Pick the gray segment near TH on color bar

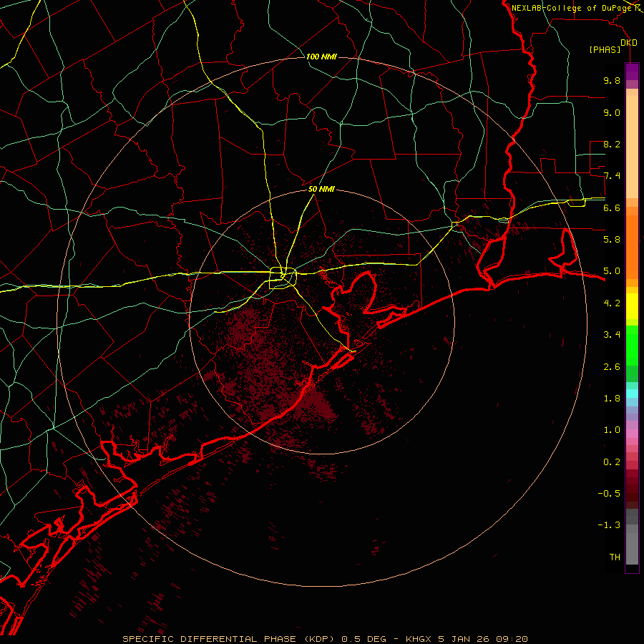[632, 549]
